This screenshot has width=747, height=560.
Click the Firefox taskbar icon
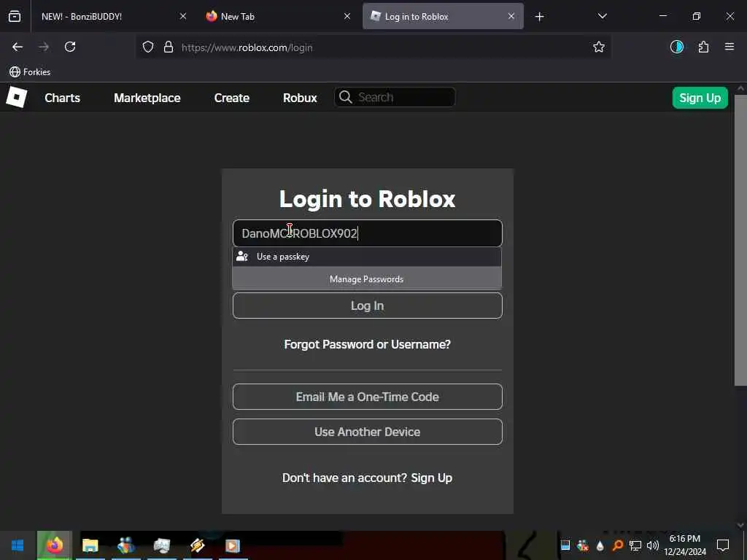(55, 545)
